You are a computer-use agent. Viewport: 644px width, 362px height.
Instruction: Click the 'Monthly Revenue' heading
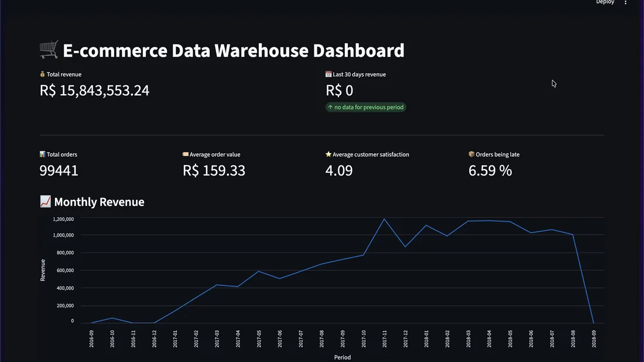(99, 202)
